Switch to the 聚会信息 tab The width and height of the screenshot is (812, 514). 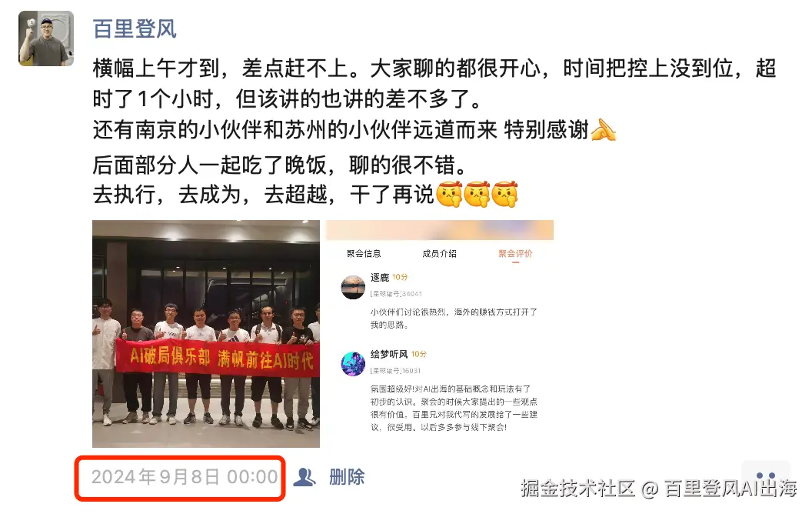pos(364,253)
